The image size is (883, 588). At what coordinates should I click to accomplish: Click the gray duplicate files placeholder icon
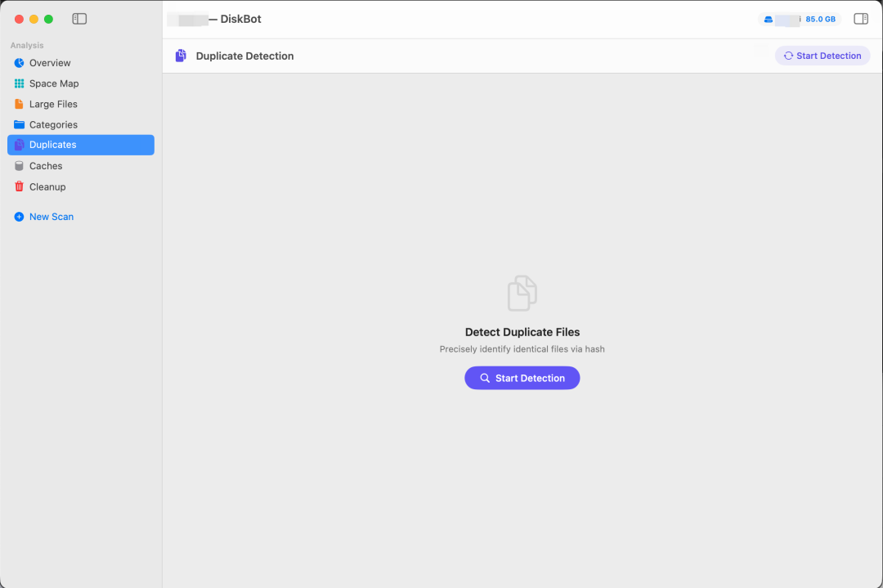522,293
